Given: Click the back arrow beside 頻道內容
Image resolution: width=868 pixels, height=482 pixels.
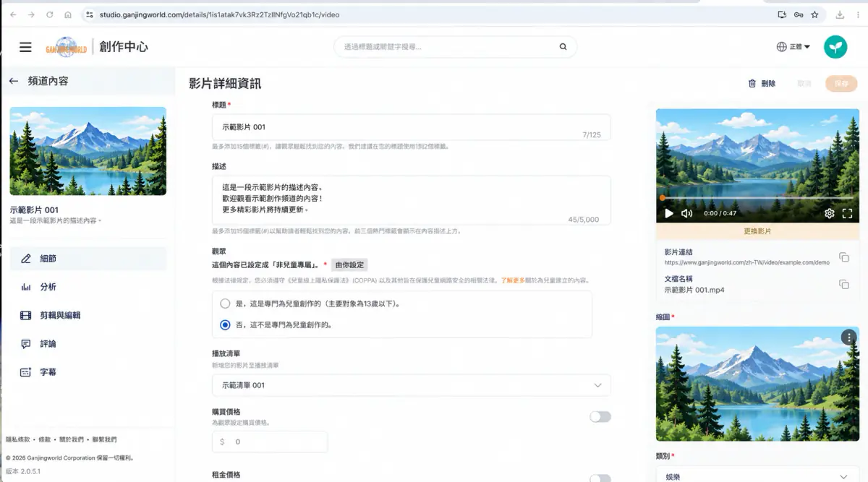Looking at the screenshot, I should [13, 82].
